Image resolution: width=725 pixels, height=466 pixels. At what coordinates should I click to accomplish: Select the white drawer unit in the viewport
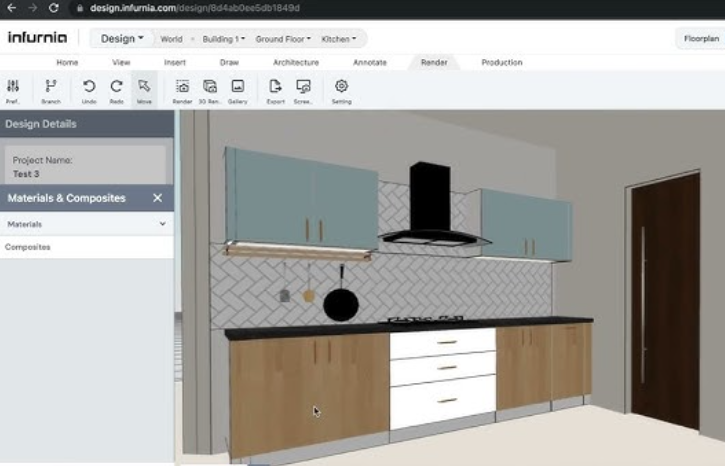(442, 379)
